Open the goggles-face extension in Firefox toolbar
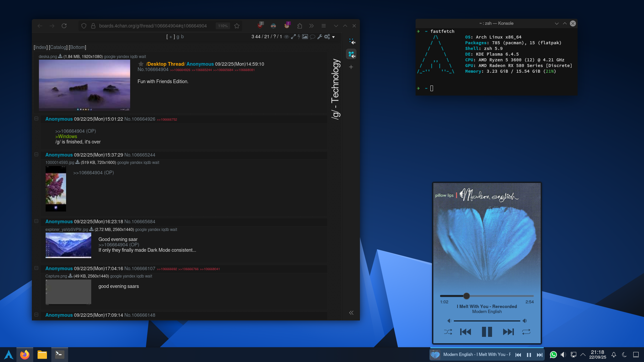This screenshot has height=362, width=644. (x=273, y=26)
